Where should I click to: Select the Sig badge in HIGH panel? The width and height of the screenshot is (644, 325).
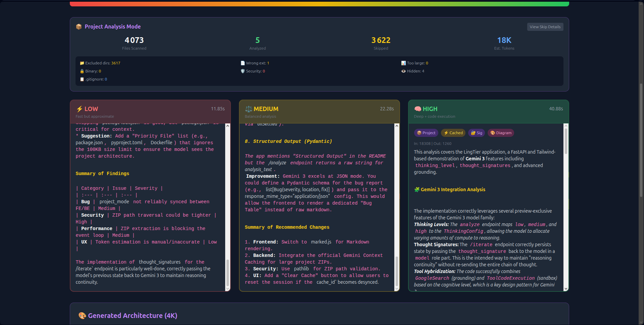pos(477,133)
